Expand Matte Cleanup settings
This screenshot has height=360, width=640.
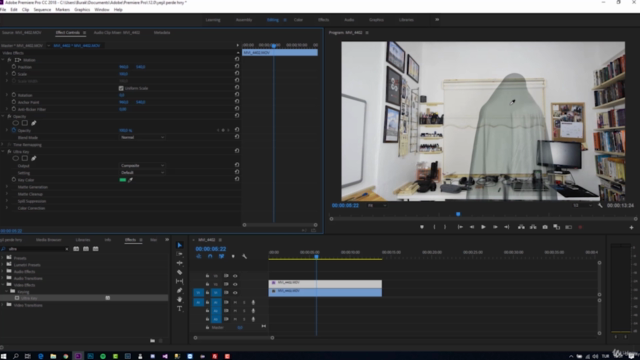click(7, 194)
